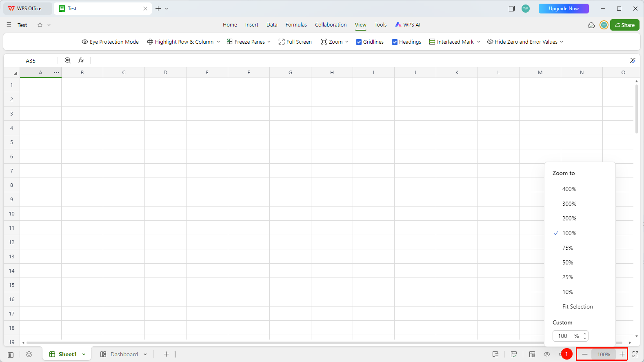Expand the Highlight Row & Column dropdown arrow
The width and height of the screenshot is (644, 362).
pos(218,42)
